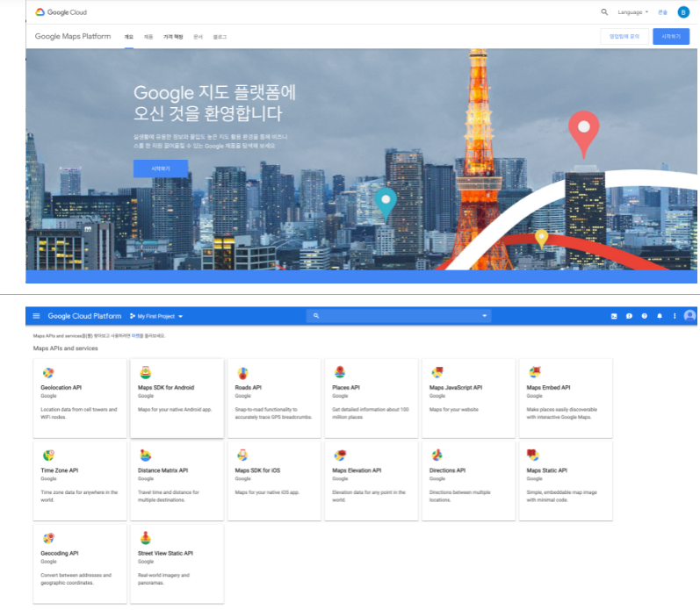Open the Street View Static API title
The height and width of the screenshot is (610, 700).
click(x=166, y=553)
